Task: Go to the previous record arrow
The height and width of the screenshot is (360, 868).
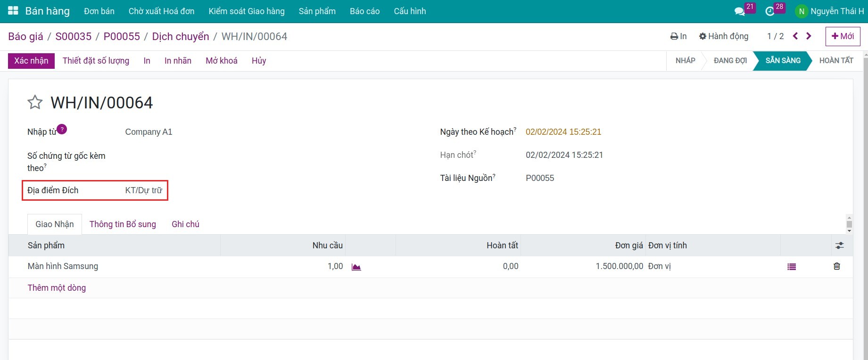Action: (795, 36)
